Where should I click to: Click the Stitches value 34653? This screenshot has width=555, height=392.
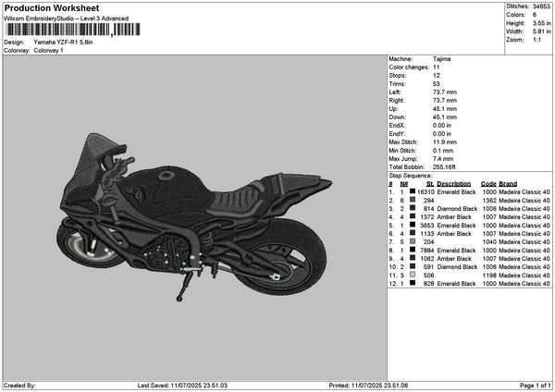[541, 6]
